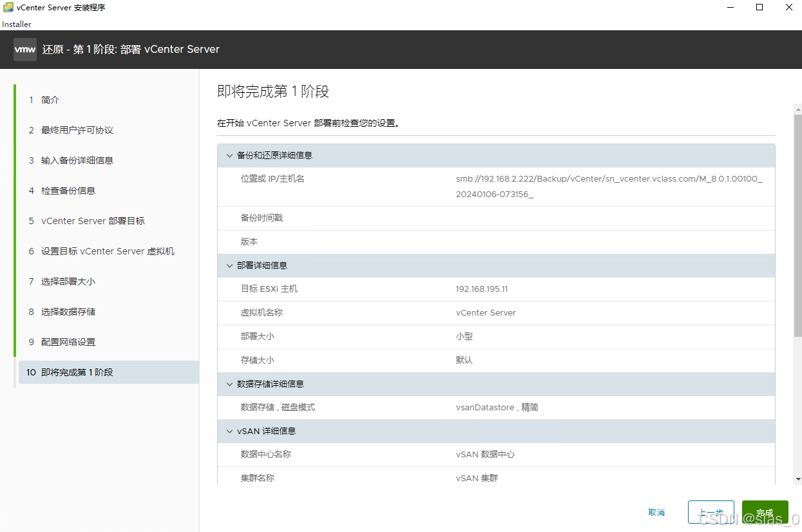Click the smb://192.168.2.222 backup location value
The height and width of the screenshot is (532, 802).
pos(609,186)
